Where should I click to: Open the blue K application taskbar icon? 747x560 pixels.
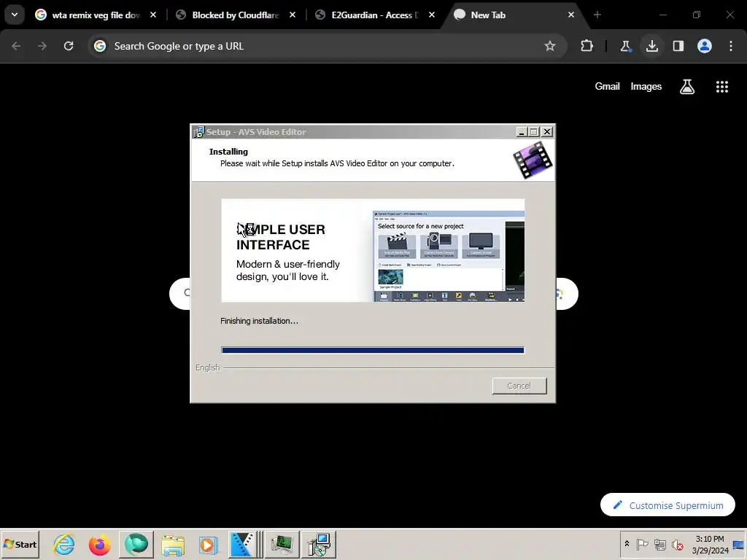(x=245, y=544)
